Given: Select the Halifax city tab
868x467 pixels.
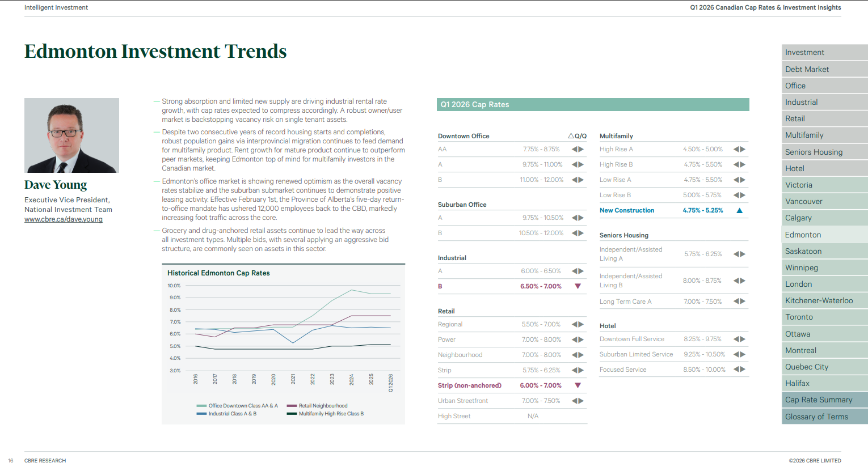Looking at the screenshot, I should coord(825,383).
